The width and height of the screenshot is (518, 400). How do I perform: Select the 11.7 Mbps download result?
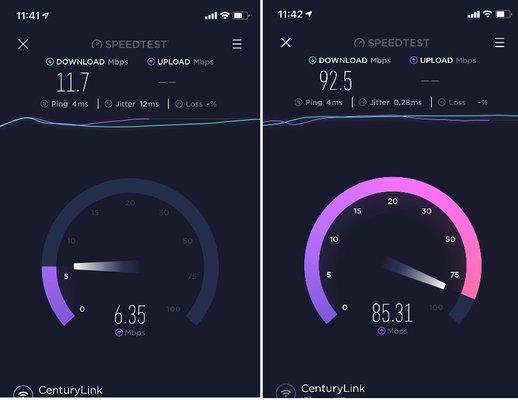[73, 82]
